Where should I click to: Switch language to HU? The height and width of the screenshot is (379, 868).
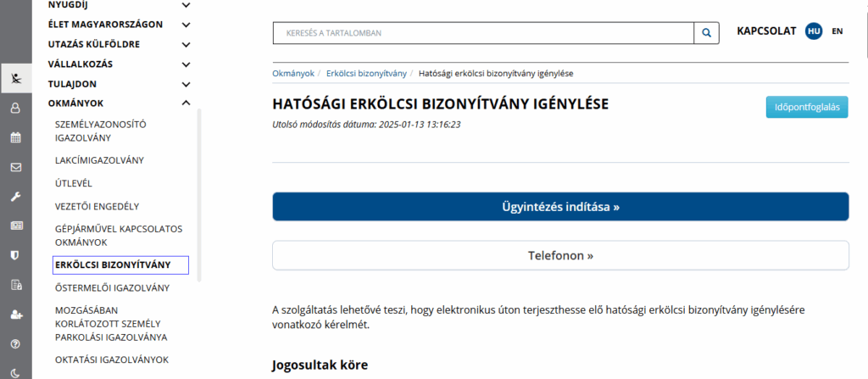point(814,31)
